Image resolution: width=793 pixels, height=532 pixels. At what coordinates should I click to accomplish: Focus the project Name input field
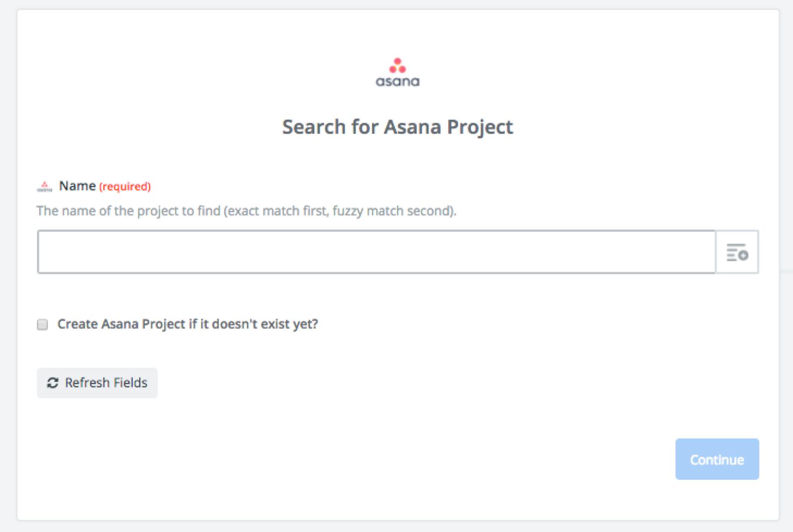click(376, 252)
